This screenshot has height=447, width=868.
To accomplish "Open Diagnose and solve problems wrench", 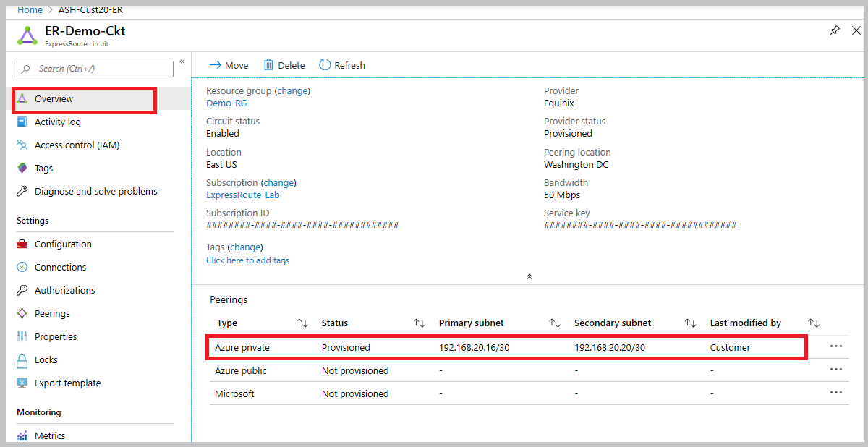I will click(22, 191).
